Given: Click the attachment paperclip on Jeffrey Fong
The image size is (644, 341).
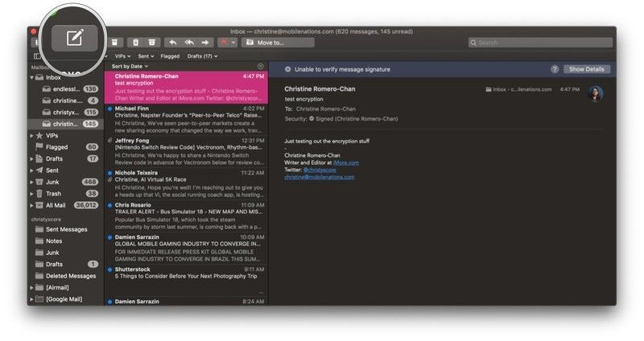Looking at the screenshot, I should tap(109, 140).
